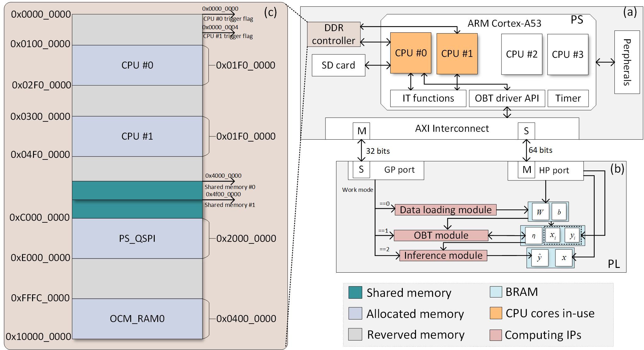Click the CPU #1 orange core block
Screen dimensions: 644x350
(x=457, y=53)
